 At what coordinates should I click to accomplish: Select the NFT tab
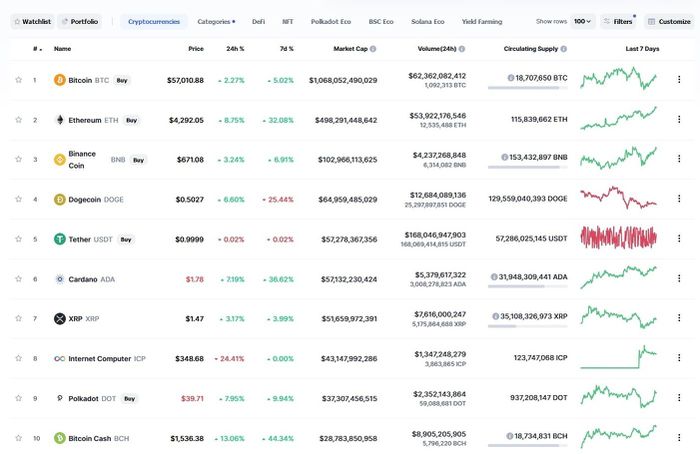click(x=288, y=21)
